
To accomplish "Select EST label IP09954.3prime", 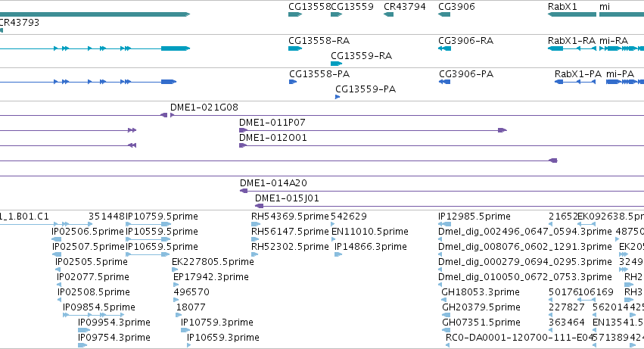I will click(114, 323).
